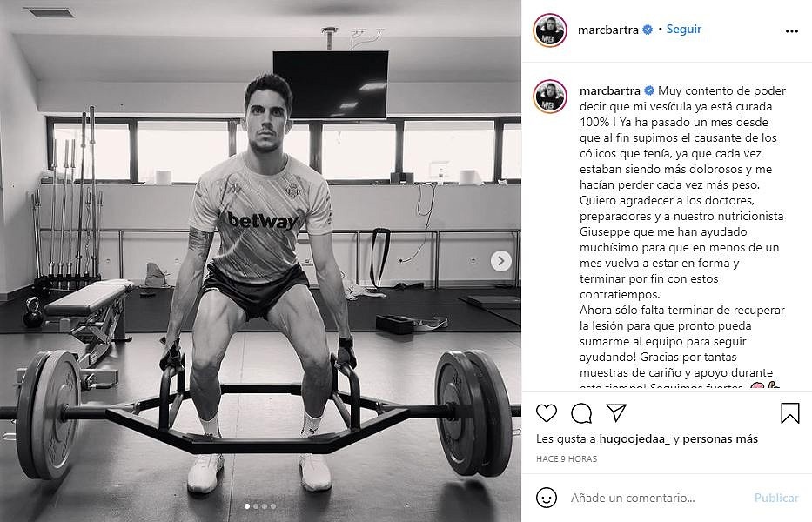Screen dimensions: 812x522
Task: Share the post with the paper plane icon
Action: tap(616, 412)
